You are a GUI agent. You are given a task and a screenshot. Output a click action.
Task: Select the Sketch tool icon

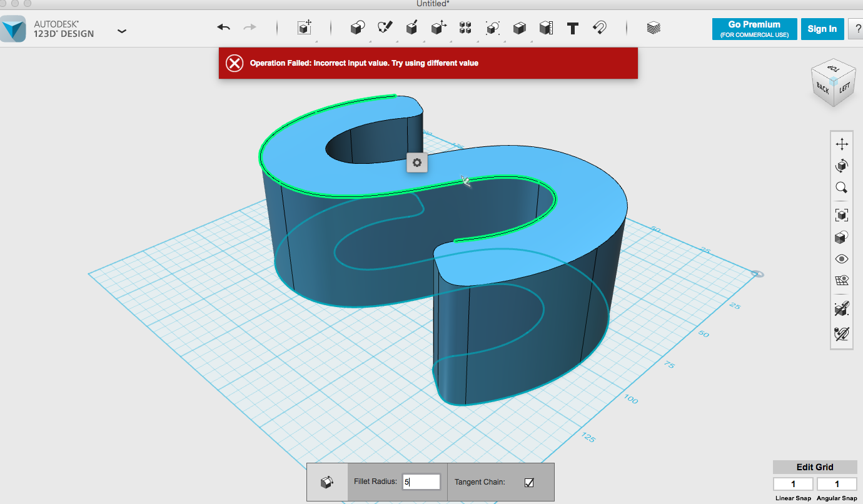point(385,28)
